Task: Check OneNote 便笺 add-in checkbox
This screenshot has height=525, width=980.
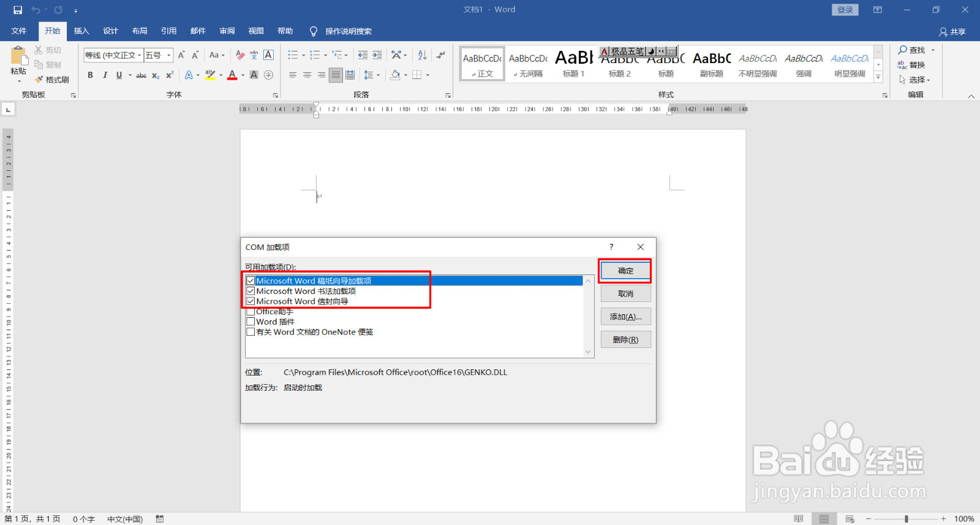Action: point(251,332)
